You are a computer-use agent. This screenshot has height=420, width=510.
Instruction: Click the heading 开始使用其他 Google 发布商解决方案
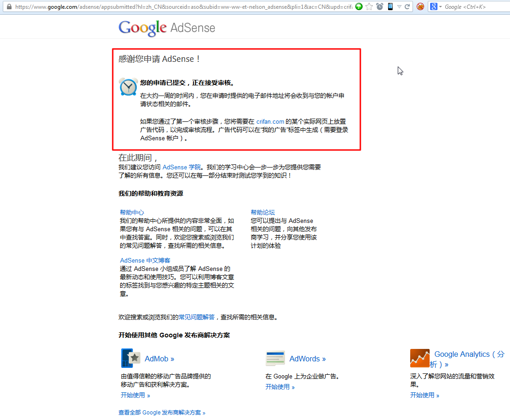coord(174,335)
